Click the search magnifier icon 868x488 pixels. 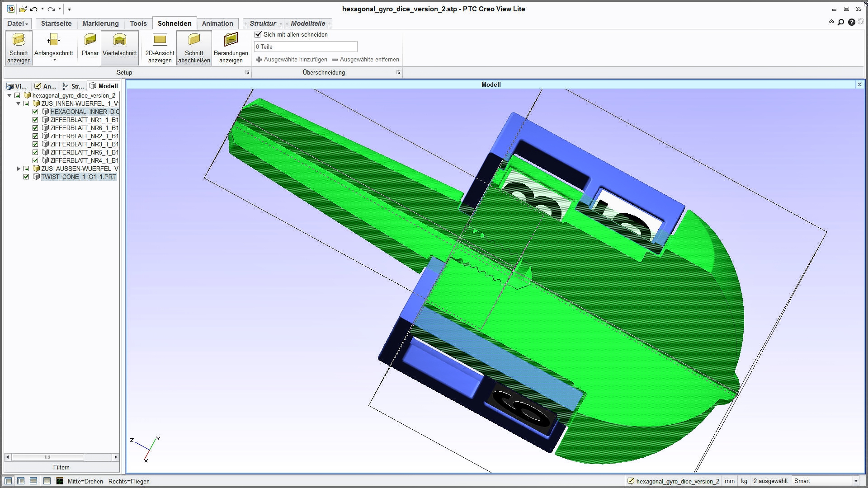[x=841, y=22]
